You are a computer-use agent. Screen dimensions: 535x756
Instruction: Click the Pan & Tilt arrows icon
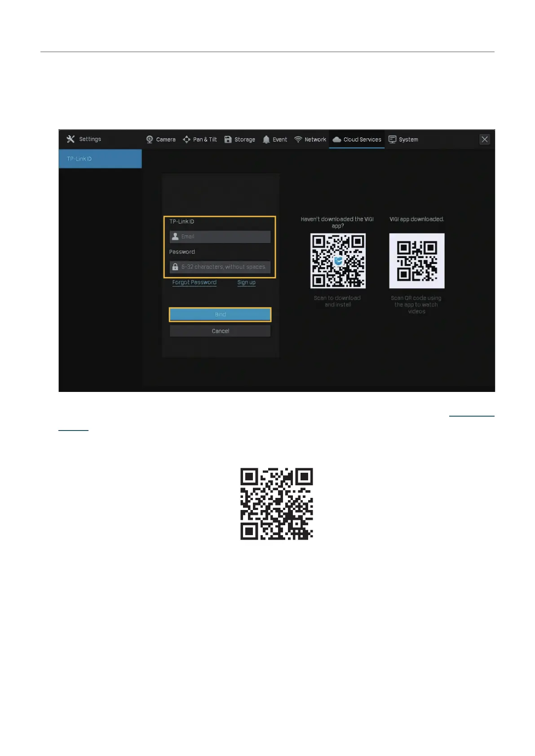click(186, 140)
